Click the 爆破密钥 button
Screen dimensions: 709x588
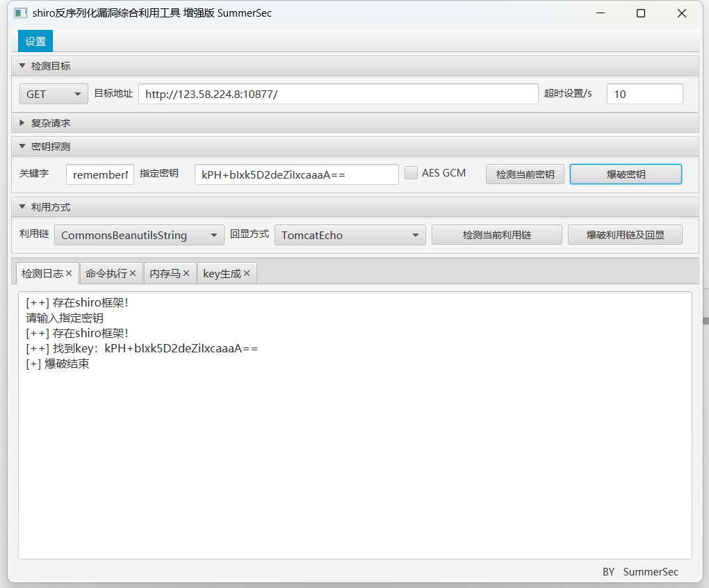click(x=625, y=174)
